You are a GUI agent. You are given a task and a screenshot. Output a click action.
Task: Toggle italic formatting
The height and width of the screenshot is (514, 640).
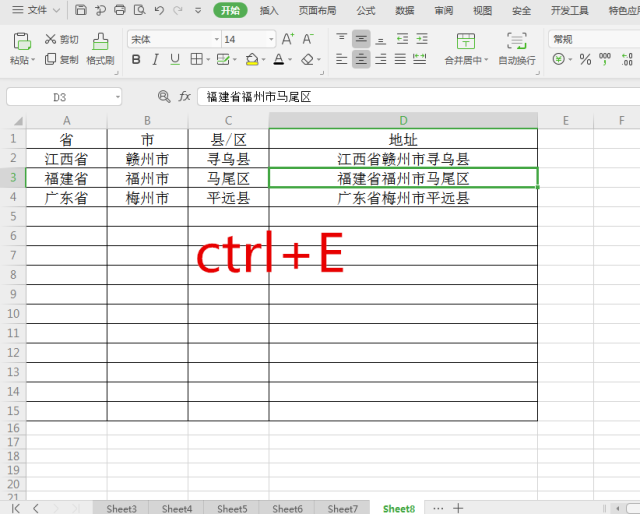point(155,59)
